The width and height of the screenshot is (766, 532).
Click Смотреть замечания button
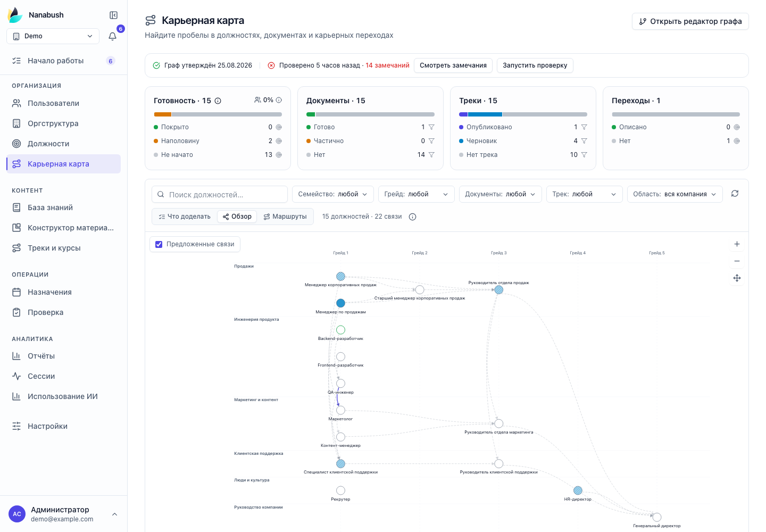point(453,65)
